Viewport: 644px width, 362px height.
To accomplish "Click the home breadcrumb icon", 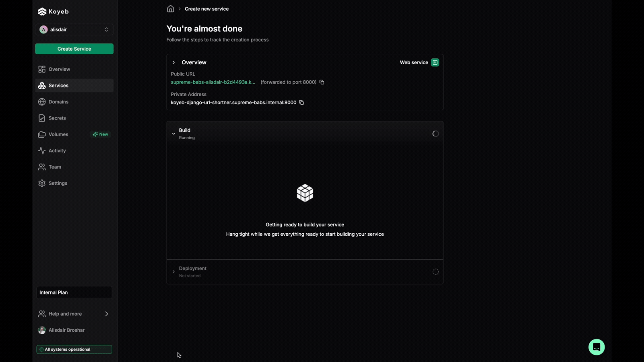I will click(171, 9).
